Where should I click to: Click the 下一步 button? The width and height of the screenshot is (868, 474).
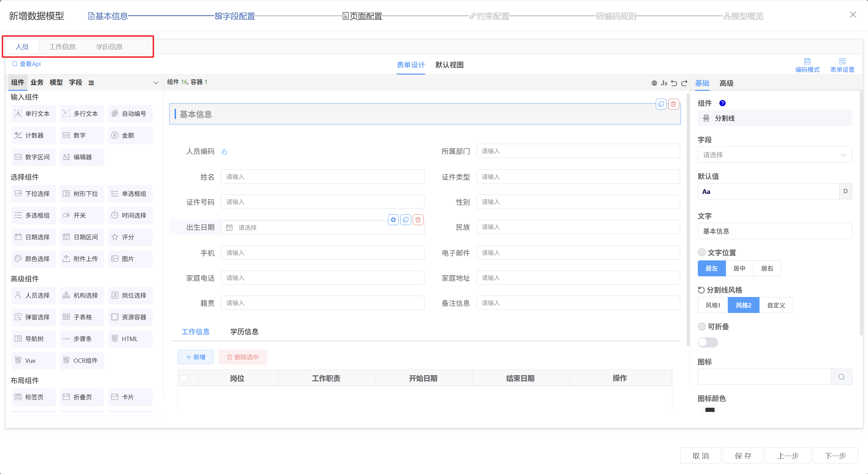pyautogui.click(x=835, y=456)
